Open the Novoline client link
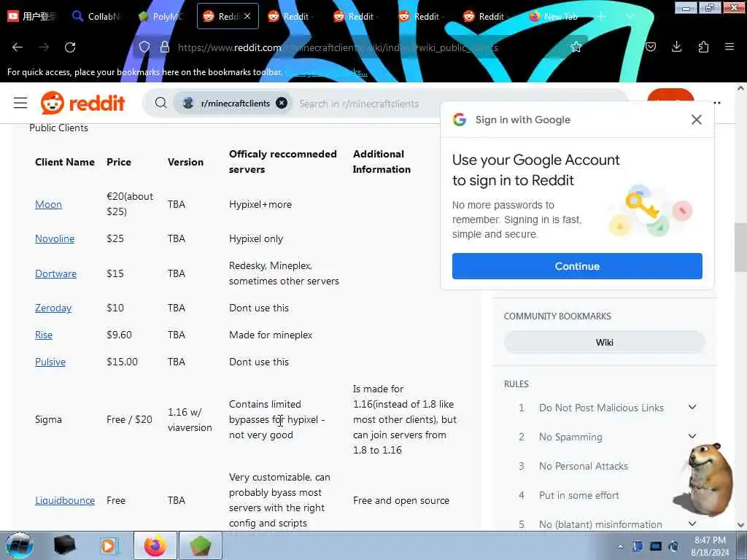 (54, 238)
